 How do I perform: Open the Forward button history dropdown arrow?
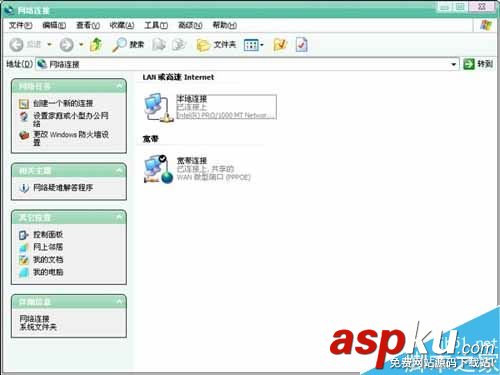click(x=81, y=44)
